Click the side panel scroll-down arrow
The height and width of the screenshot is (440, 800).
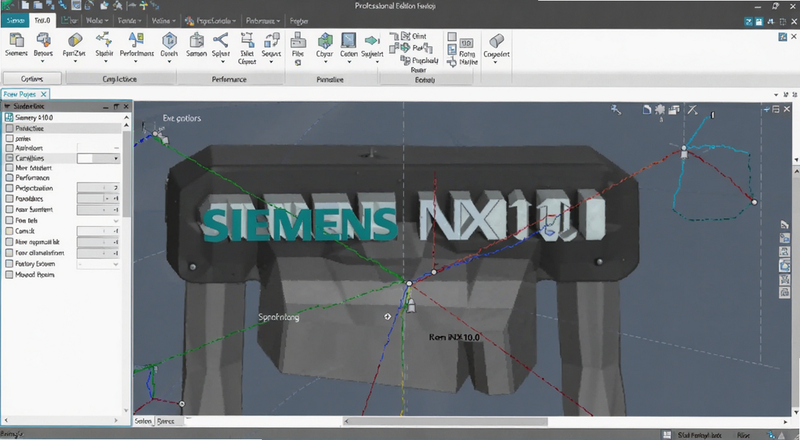point(127,410)
